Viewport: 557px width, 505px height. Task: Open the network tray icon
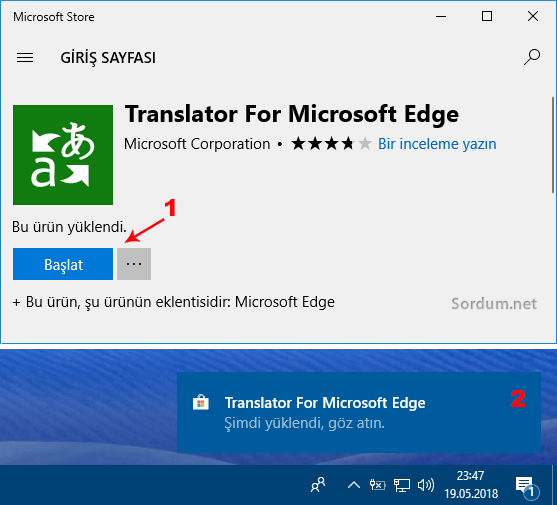coord(402,485)
